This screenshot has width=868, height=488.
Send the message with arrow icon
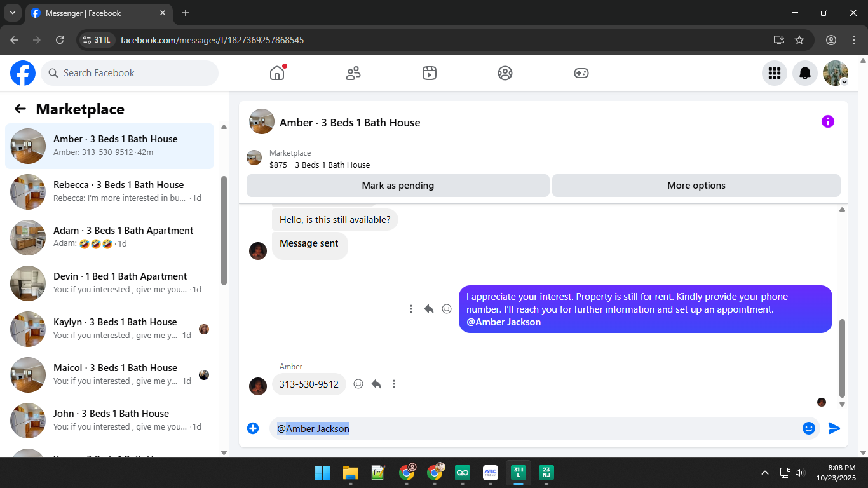[x=834, y=428]
